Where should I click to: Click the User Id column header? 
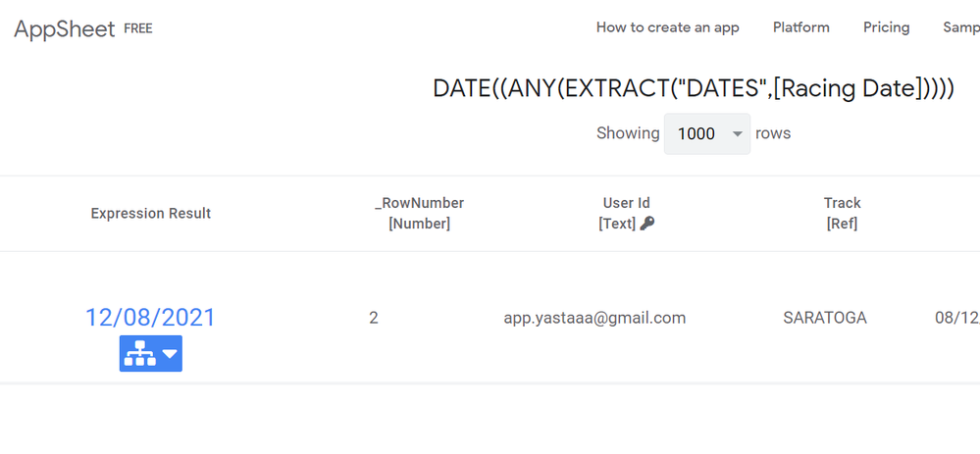point(626,214)
